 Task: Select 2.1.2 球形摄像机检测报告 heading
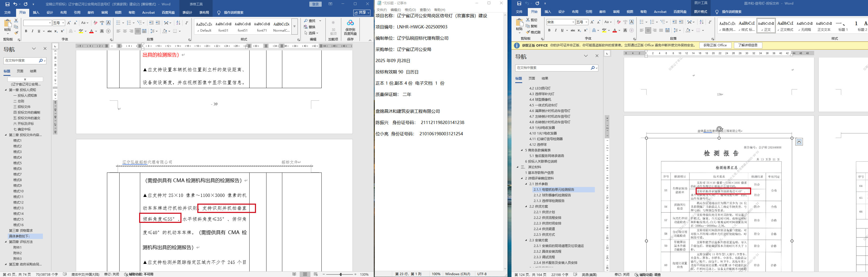click(x=552, y=195)
